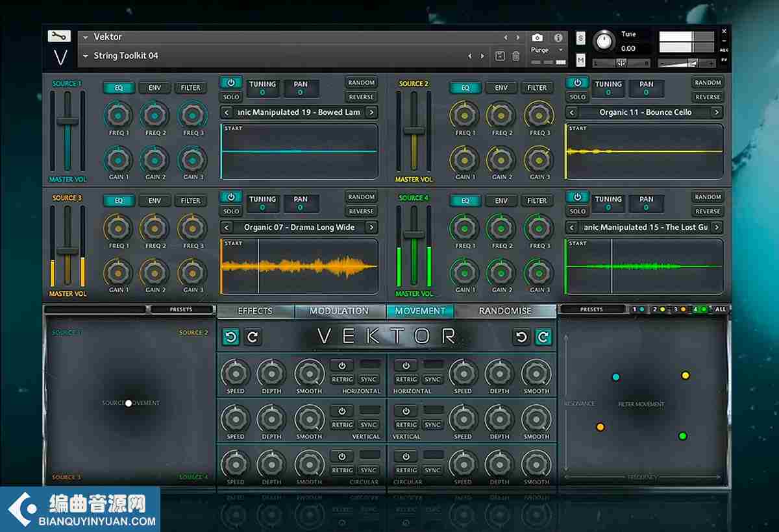Image resolution: width=779 pixels, height=532 pixels.
Task: Click Source 3 TUNING value field
Action: coord(262,208)
